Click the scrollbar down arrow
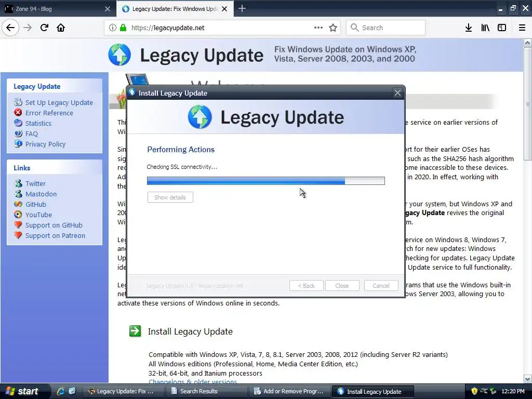532x399 pixels. (527, 379)
